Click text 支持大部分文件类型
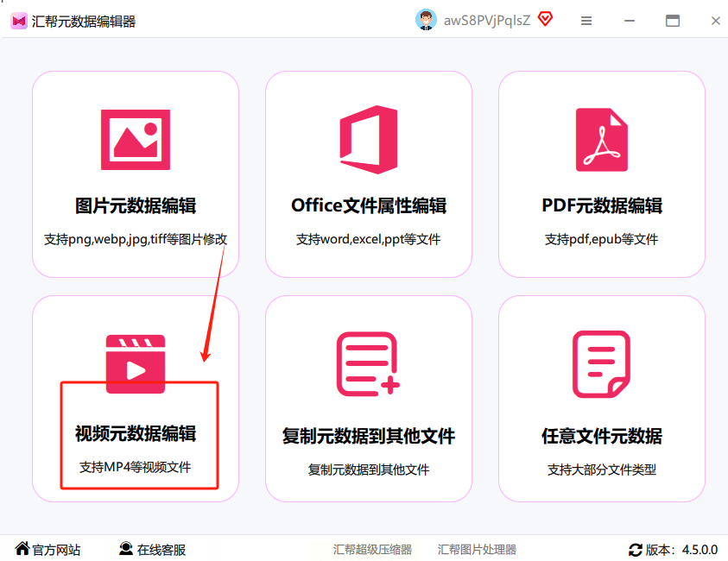Screen dimensions: 728x561 click(602, 470)
